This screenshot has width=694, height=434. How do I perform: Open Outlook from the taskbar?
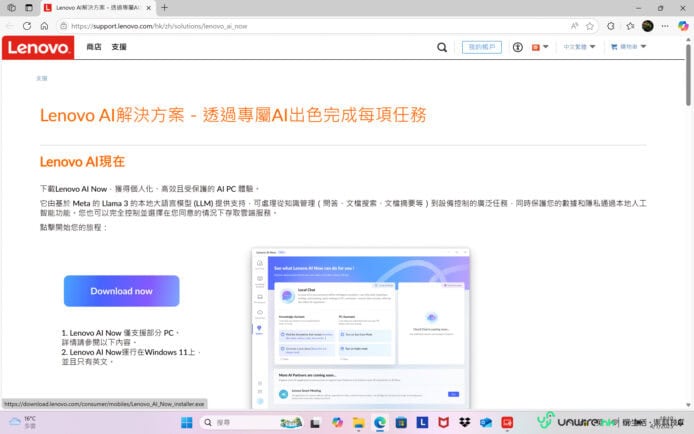tap(486, 423)
